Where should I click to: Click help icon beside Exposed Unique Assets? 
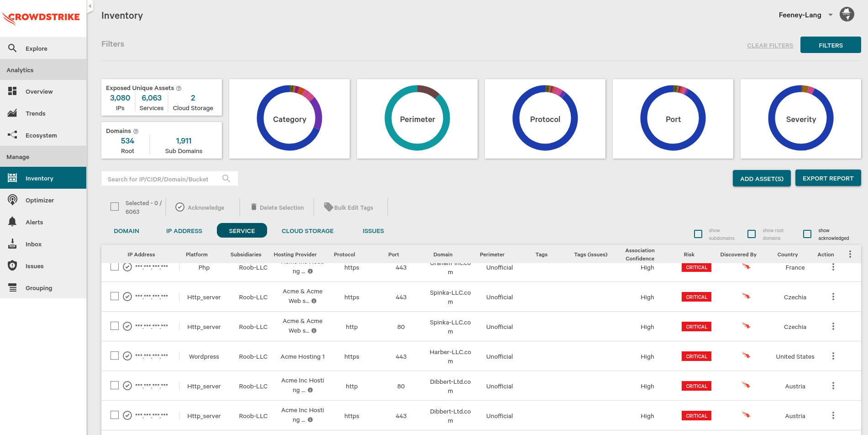point(179,88)
